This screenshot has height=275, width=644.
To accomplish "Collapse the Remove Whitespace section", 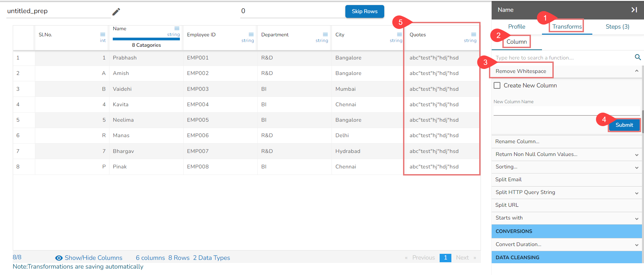I will pyautogui.click(x=636, y=71).
